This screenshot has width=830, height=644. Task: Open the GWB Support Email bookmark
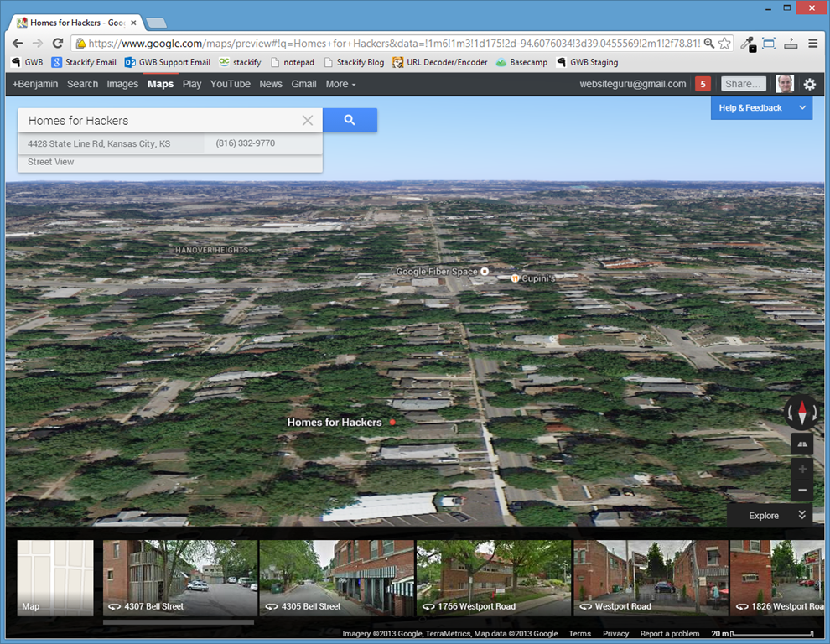[x=168, y=63]
